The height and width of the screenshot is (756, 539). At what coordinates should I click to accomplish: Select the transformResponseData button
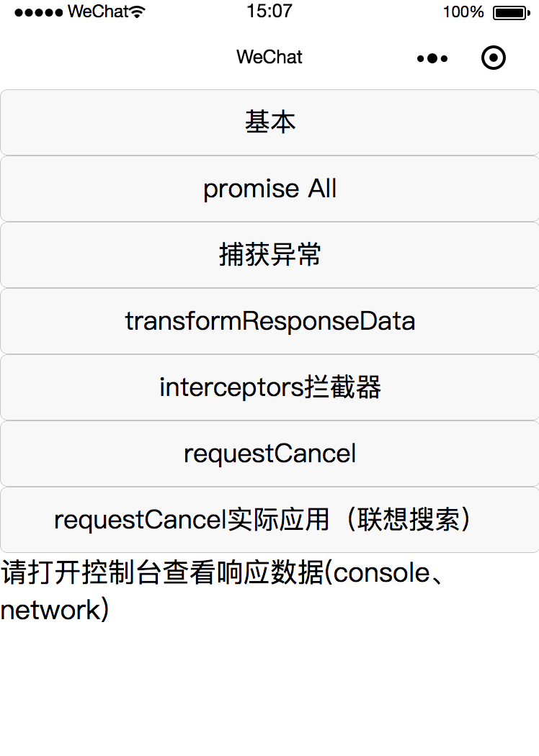pos(269,321)
